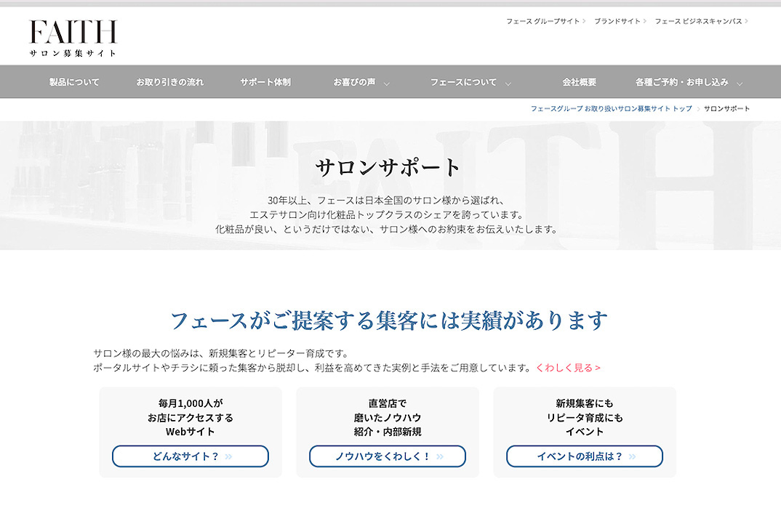Click card title 新規集客にもリピータ育成にもイベント
Screen dimensions: 781x532
pyautogui.click(x=585, y=418)
